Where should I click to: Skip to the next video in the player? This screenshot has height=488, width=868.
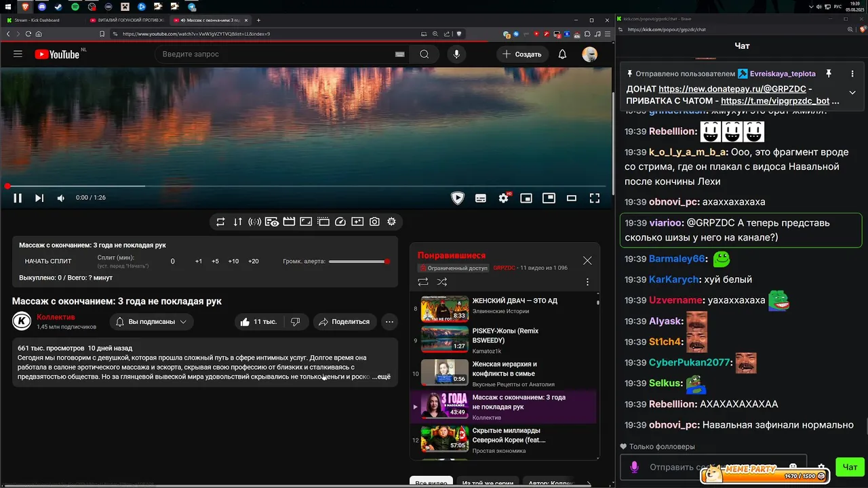point(39,198)
